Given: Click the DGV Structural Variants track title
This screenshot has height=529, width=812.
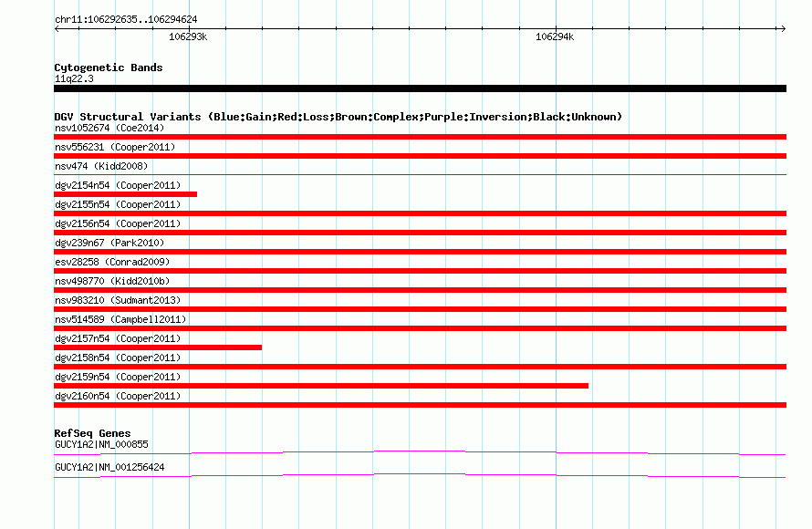Looking at the screenshot, I should pos(338,117).
